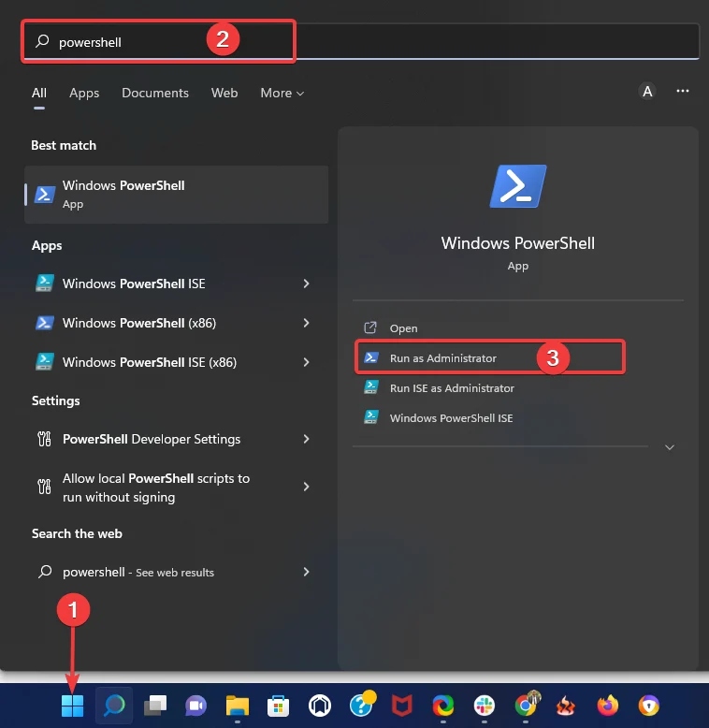Open the Windows Start button

coord(72,706)
